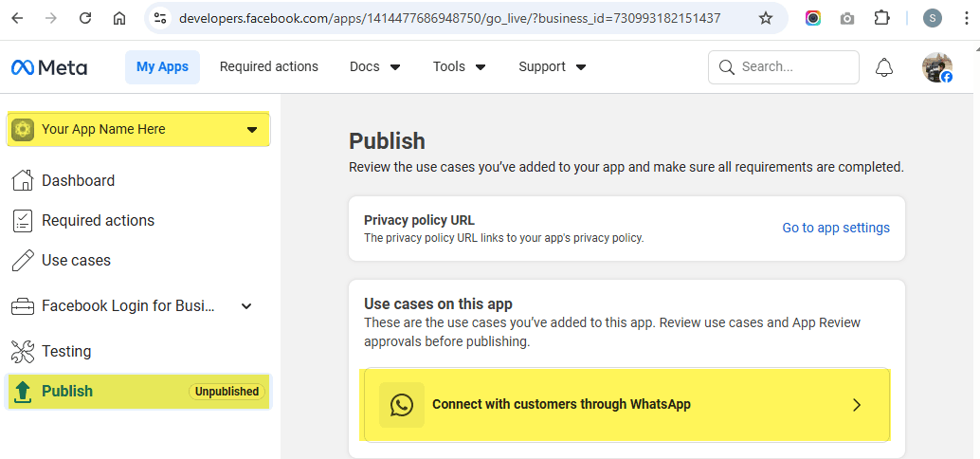Go back with the browser back arrow
This screenshot has height=459, width=980.
pos(17,18)
